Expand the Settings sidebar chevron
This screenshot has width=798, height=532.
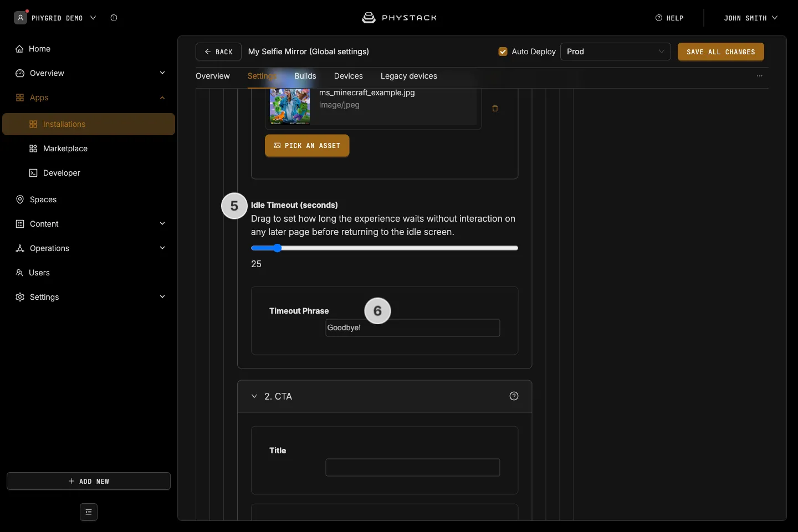[x=162, y=297]
